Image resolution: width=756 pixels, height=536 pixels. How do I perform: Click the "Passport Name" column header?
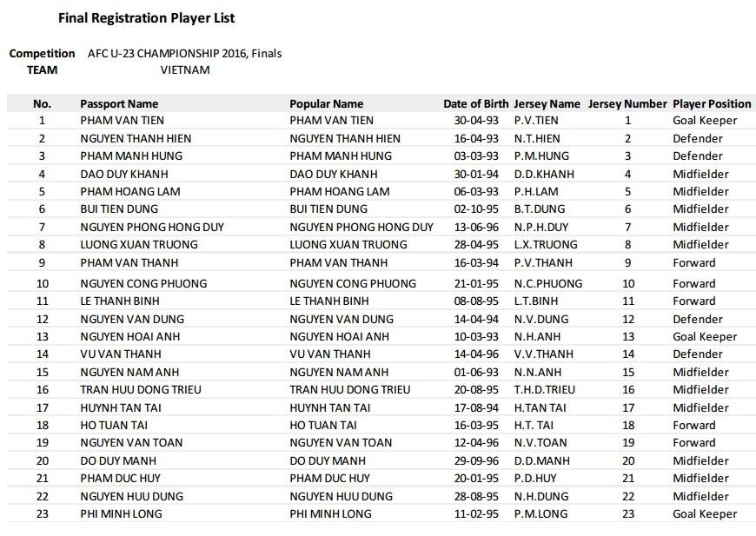(119, 103)
